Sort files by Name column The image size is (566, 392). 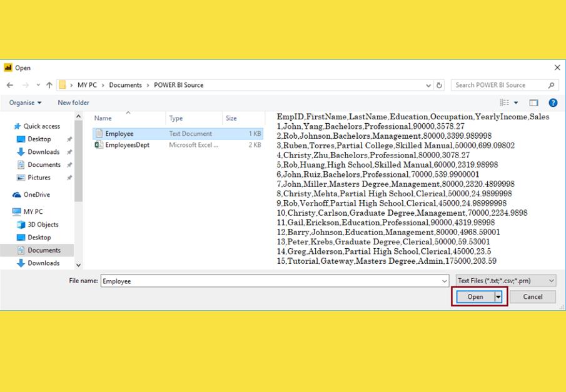point(103,118)
